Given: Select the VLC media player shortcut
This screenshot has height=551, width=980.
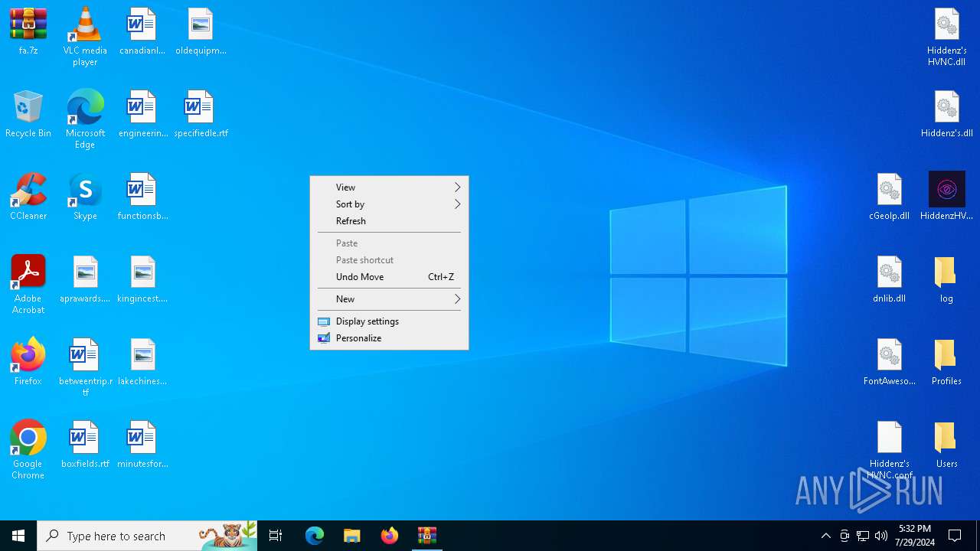Looking at the screenshot, I should click(85, 37).
